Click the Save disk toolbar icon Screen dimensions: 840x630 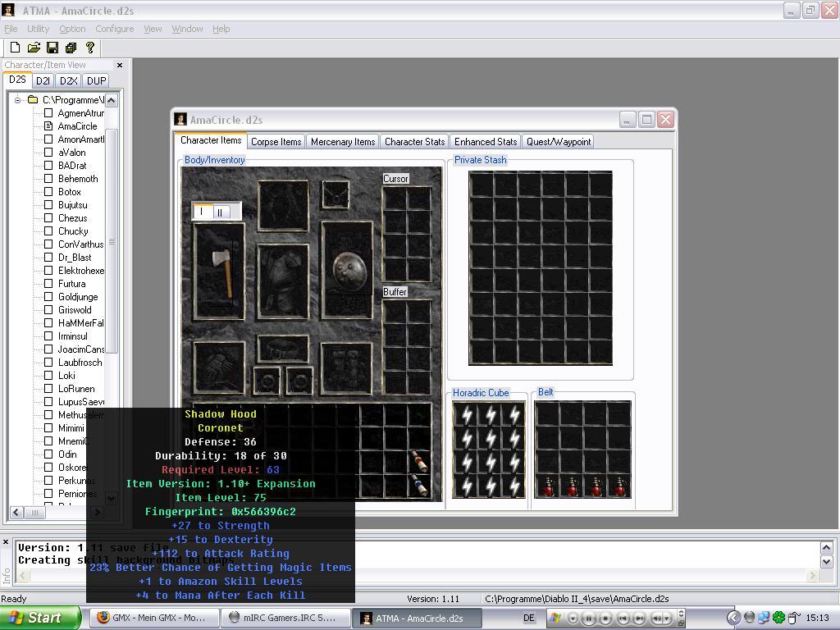[x=52, y=48]
